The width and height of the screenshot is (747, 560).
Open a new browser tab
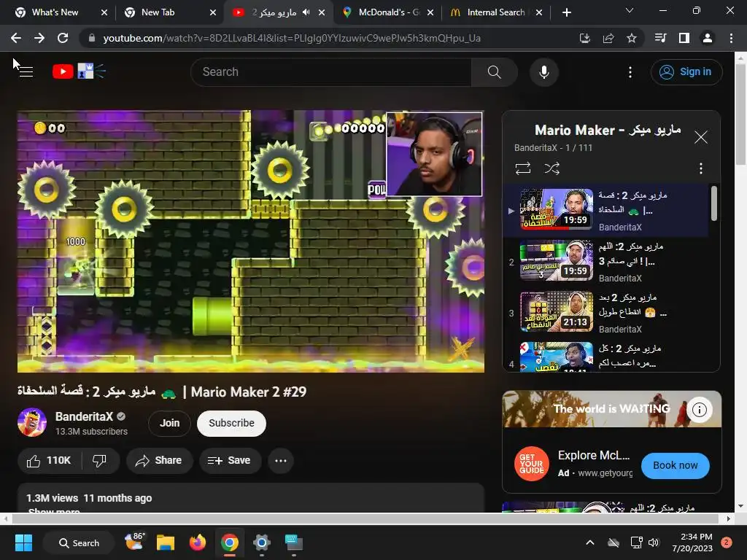(x=566, y=12)
